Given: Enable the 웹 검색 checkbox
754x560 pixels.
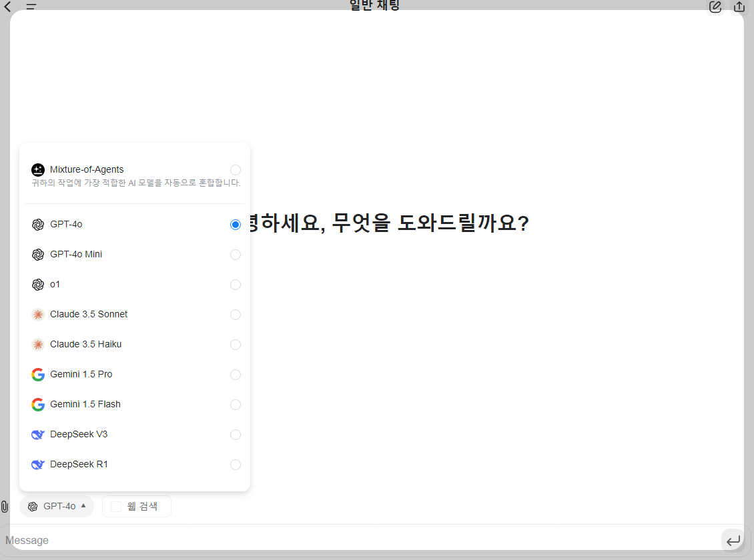Looking at the screenshot, I should pyautogui.click(x=116, y=506).
